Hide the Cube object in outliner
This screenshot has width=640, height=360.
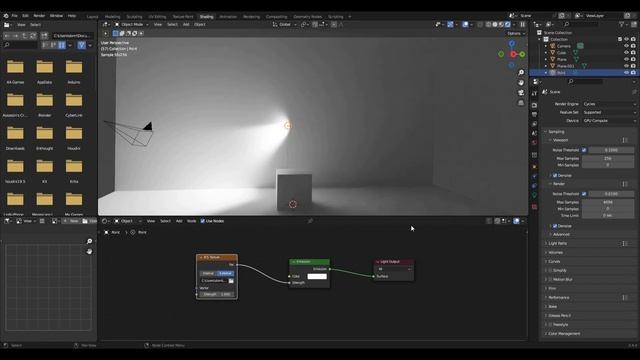(626, 53)
